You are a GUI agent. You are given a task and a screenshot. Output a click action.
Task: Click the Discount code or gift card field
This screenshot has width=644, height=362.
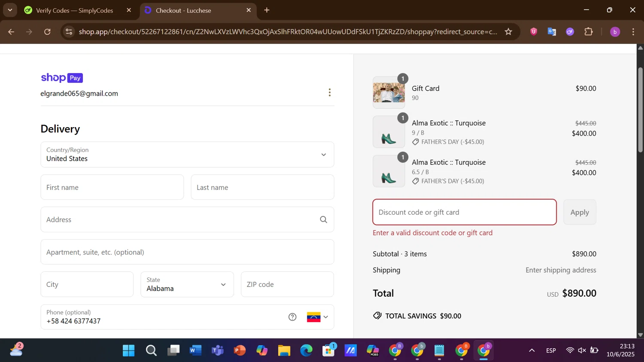[x=465, y=212]
